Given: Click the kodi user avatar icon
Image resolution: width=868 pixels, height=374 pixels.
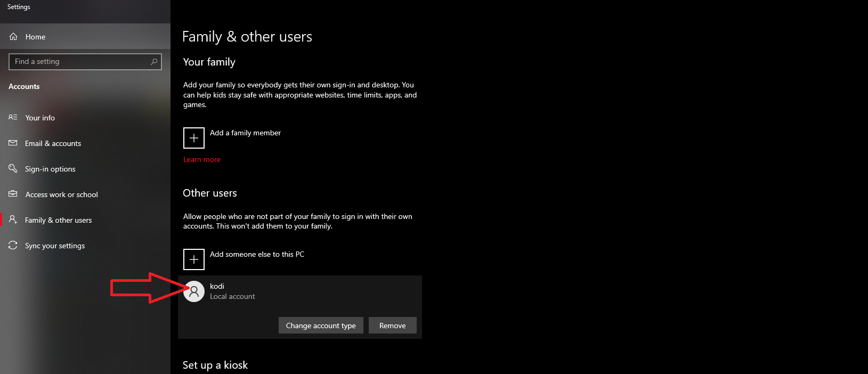Looking at the screenshot, I should [x=194, y=291].
